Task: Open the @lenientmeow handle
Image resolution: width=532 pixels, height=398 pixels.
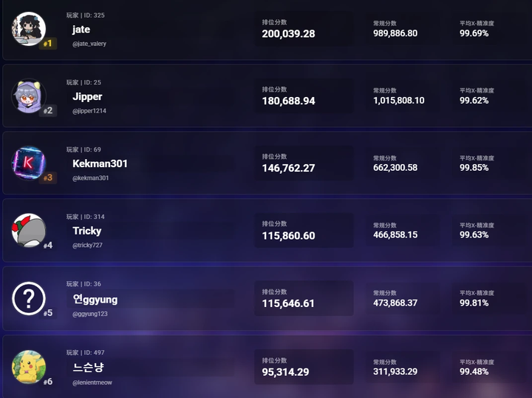Action: click(x=92, y=382)
